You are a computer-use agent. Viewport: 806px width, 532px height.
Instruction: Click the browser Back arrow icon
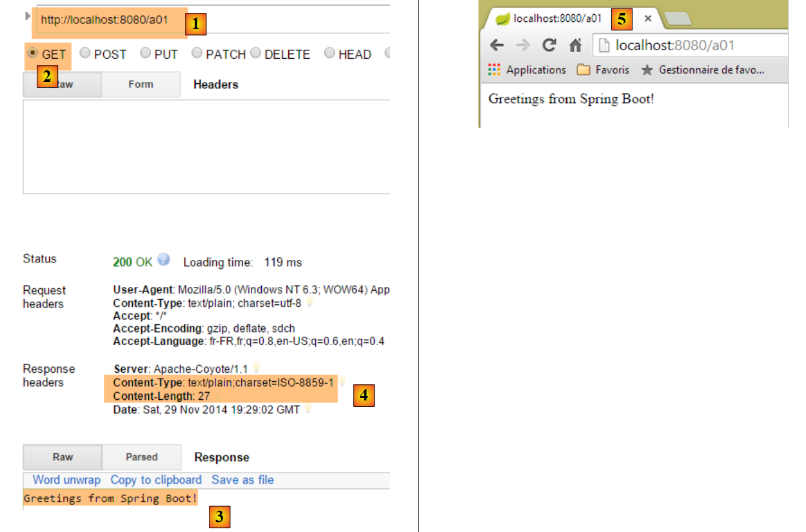(496, 45)
